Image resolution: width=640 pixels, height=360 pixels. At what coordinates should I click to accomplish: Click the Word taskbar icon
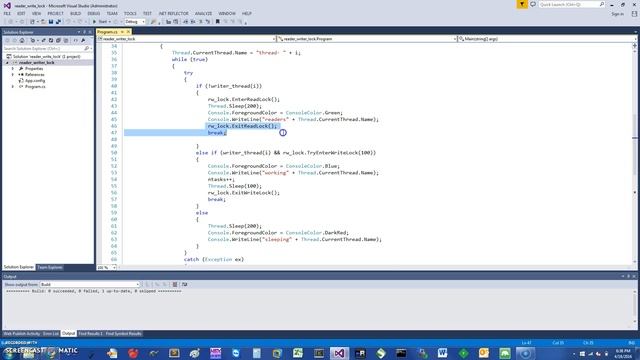point(442,353)
